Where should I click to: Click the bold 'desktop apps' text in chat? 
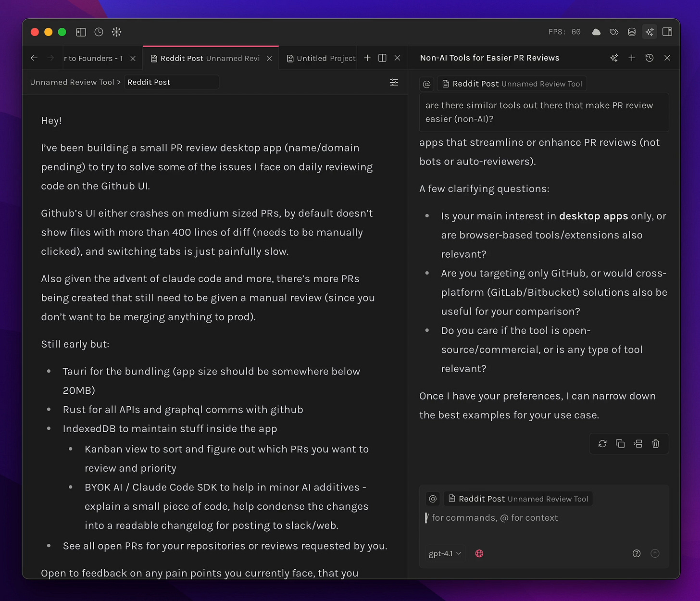[594, 216]
